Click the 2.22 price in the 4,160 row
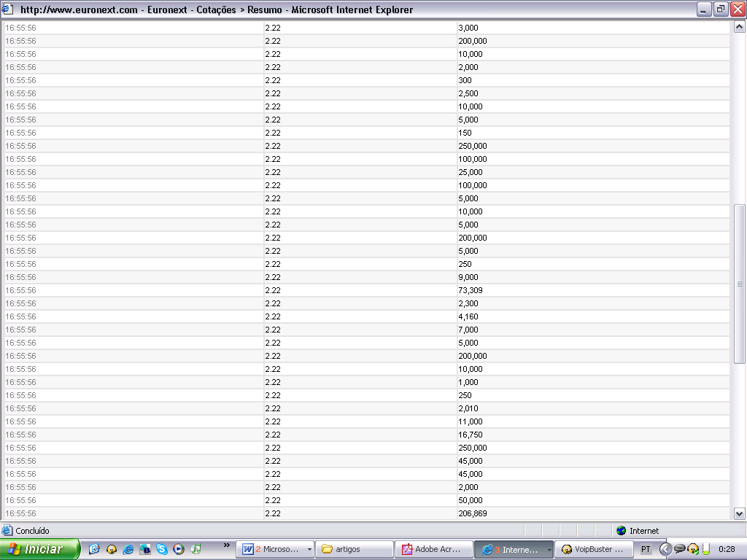Screen dimensions: 747x560 click(273, 316)
